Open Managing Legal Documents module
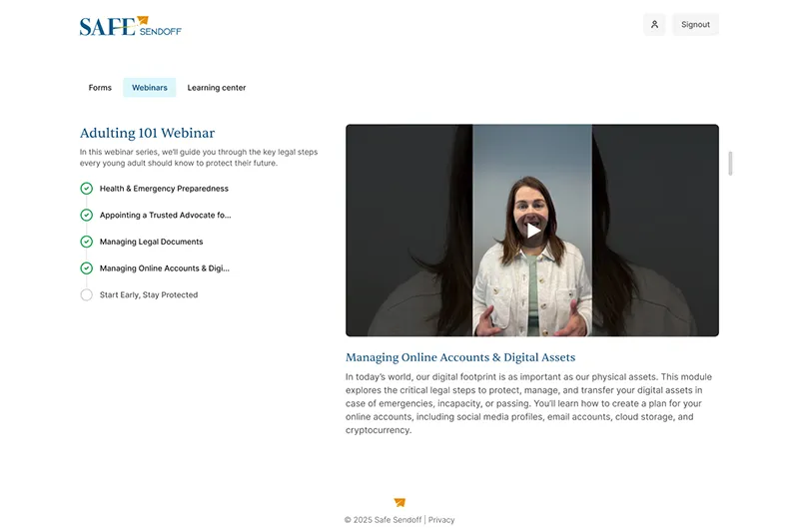799x532 pixels. point(152,242)
